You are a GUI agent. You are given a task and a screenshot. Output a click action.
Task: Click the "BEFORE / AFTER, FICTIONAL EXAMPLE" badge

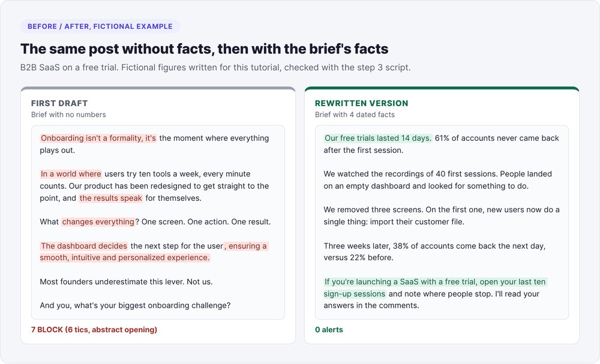pyautogui.click(x=100, y=26)
